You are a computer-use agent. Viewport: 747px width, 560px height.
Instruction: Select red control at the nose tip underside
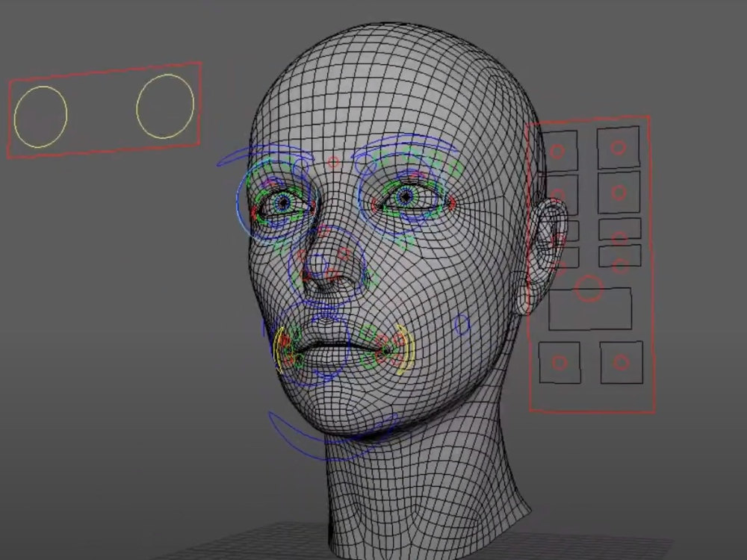tap(331, 274)
